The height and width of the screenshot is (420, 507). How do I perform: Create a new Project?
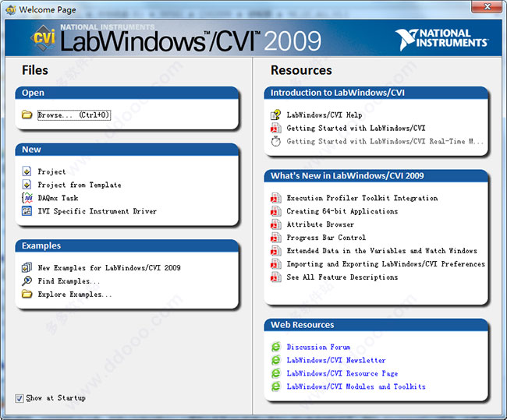(51, 171)
